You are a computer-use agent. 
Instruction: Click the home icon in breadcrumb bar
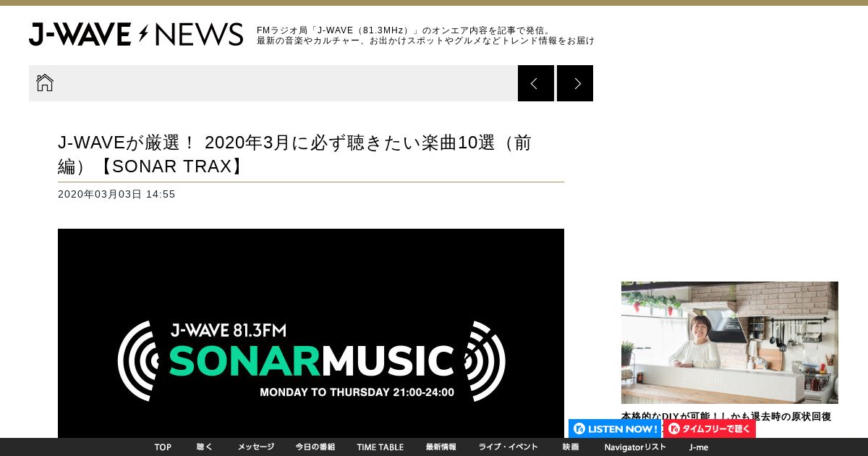(x=45, y=83)
